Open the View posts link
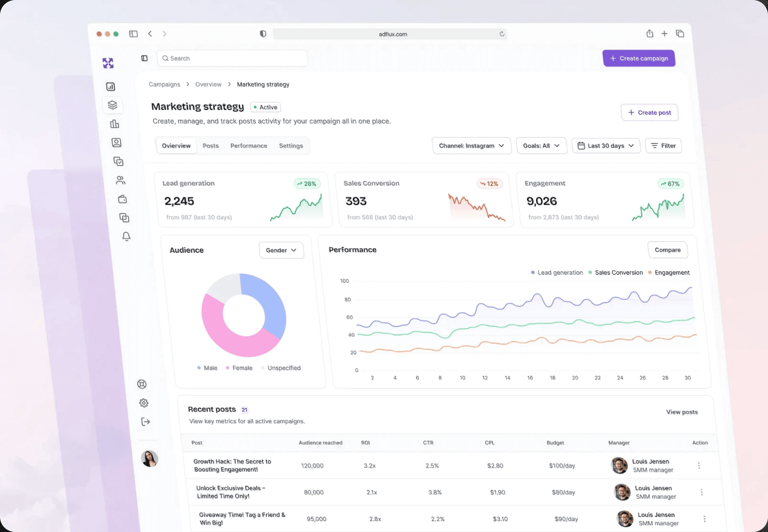 (682, 412)
